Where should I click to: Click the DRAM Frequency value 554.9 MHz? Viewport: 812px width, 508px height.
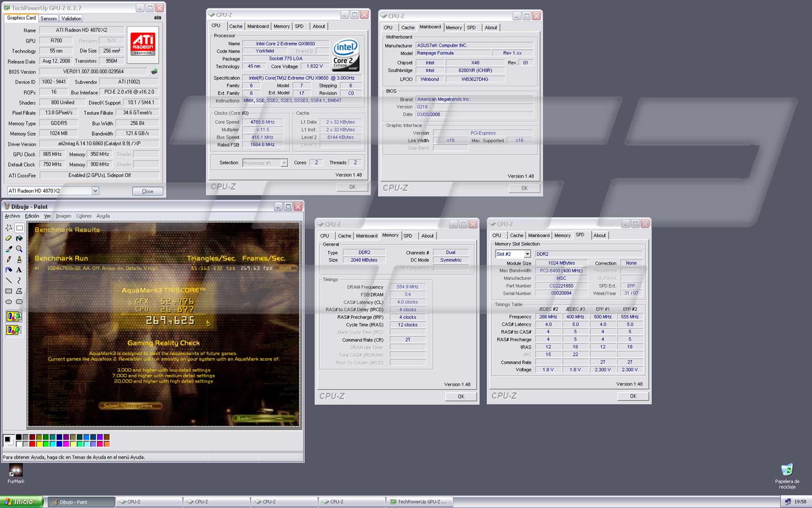(x=408, y=287)
